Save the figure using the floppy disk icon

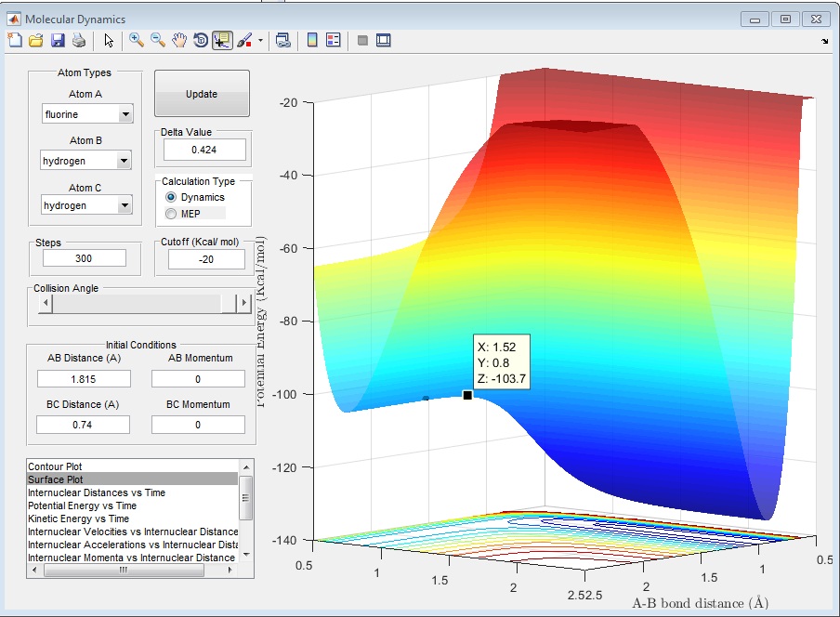pyautogui.click(x=58, y=40)
